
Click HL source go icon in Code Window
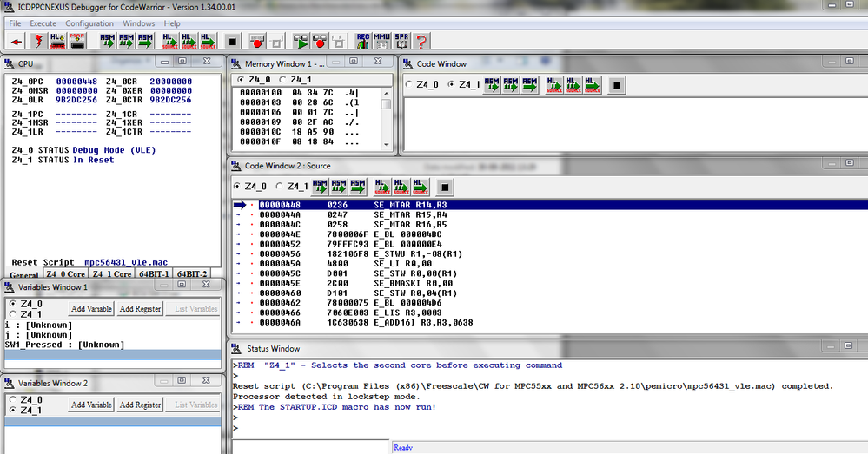pyautogui.click(x=593, y=85)
